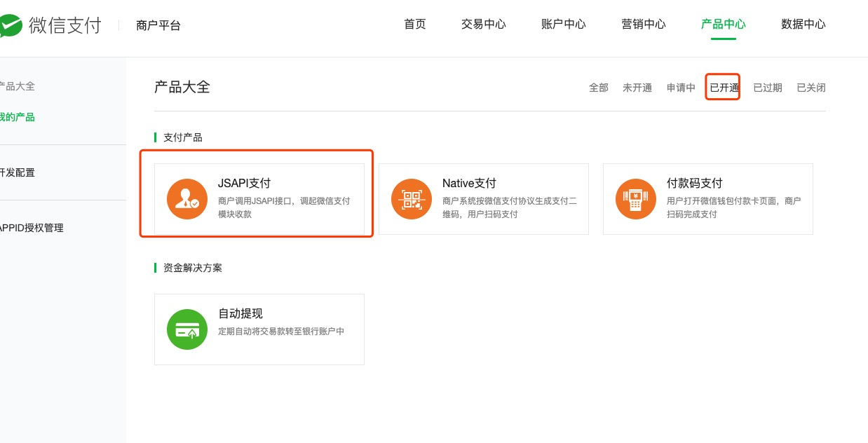868x443 pixels.
Task: Open the 交易中心 navigation tab
Action: pyautogui.click(x=484, y=24)
